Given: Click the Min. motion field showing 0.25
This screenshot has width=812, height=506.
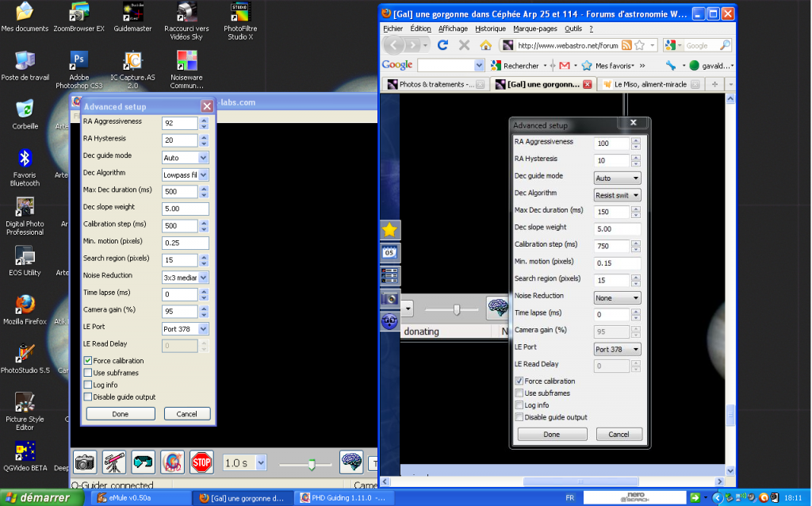Looking at the screenshot, I should pos(186,243).
